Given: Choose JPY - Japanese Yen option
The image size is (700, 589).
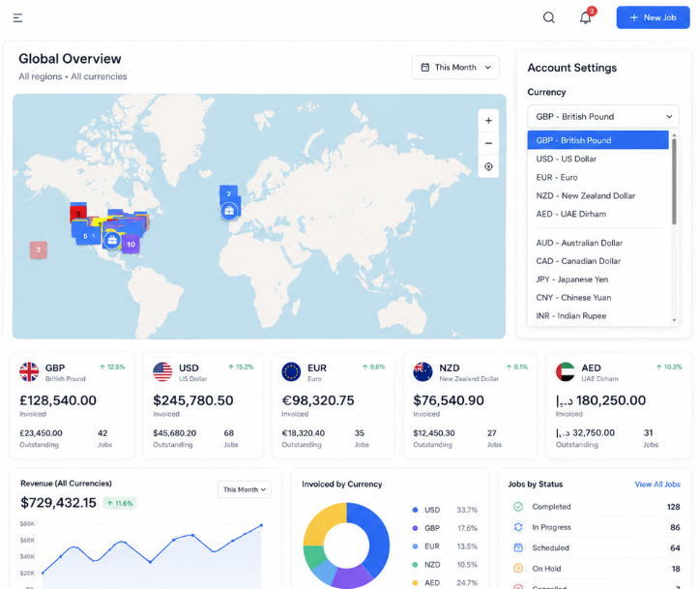Looking at the screenshot, I should (x=598, y=280).
